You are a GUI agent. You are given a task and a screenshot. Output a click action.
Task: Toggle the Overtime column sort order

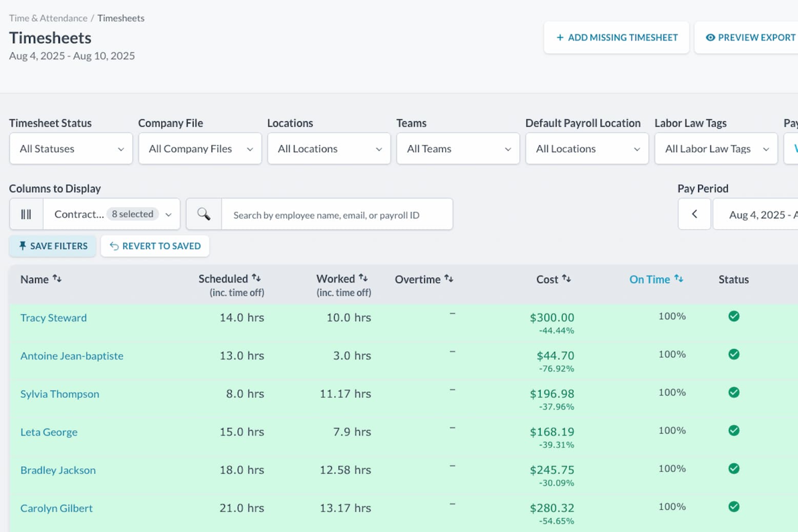pyautogui.click(x=449, y=279)
